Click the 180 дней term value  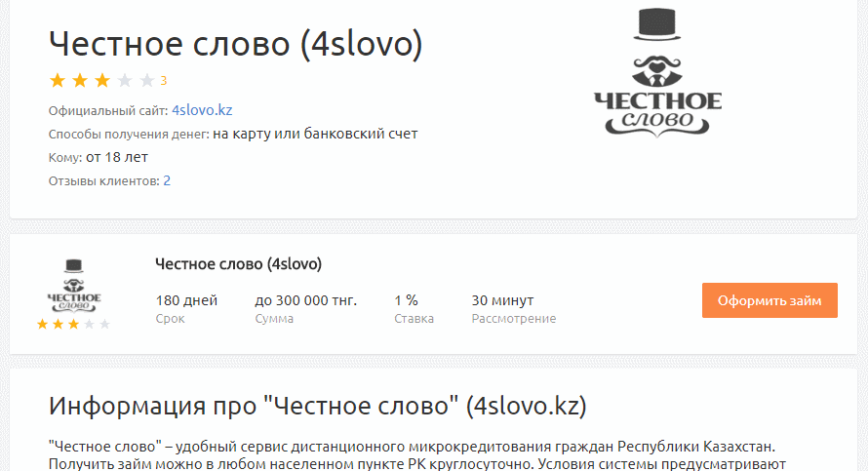coord(186,300)
